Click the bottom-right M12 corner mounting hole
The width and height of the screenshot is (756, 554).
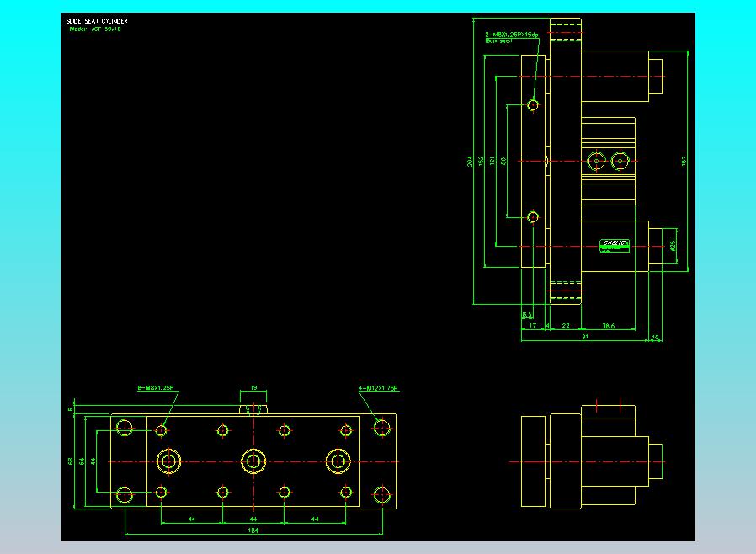click(x=381, y=494)
